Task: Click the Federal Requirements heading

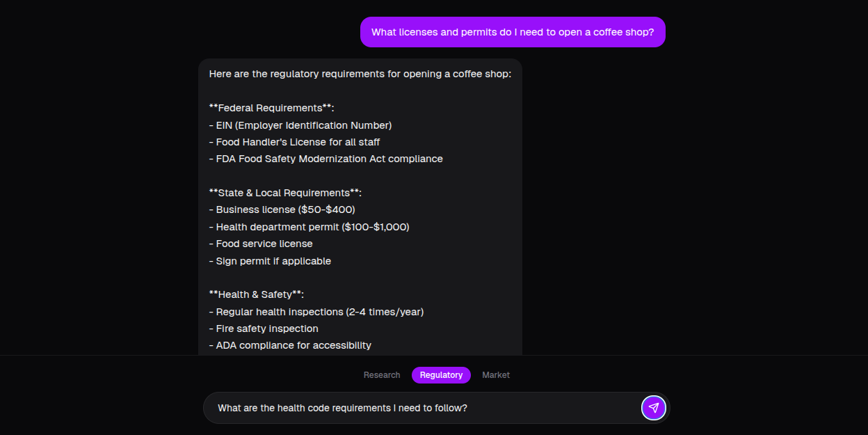Action: pos(271,107)
